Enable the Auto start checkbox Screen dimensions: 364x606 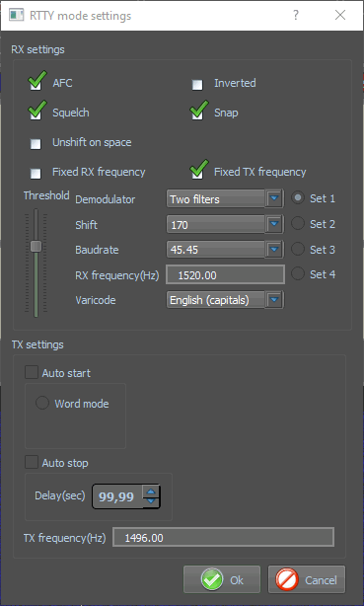pos(32,372)
